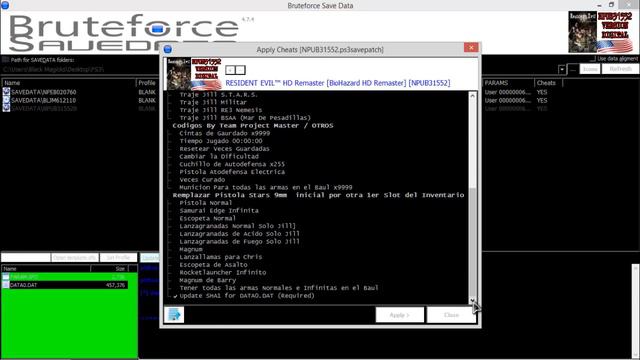
Task: Enable the Tiempo Jugado 00:00:00 cheat
Action: tap(221, 141)
